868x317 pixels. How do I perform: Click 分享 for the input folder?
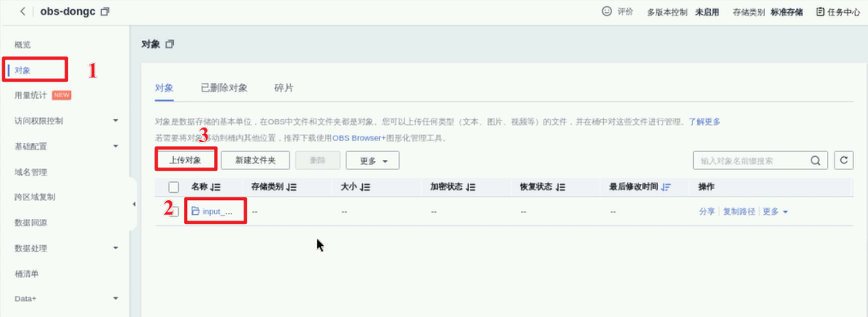[x=707, y=212]
